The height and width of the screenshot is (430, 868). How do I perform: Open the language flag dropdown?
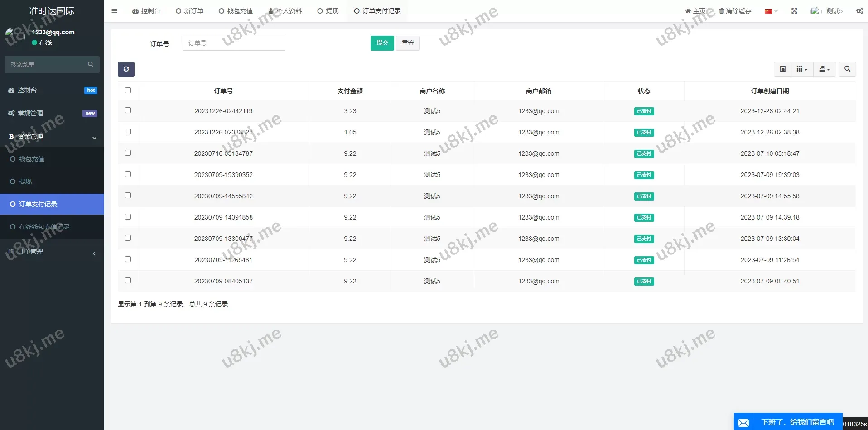(771, 11)
